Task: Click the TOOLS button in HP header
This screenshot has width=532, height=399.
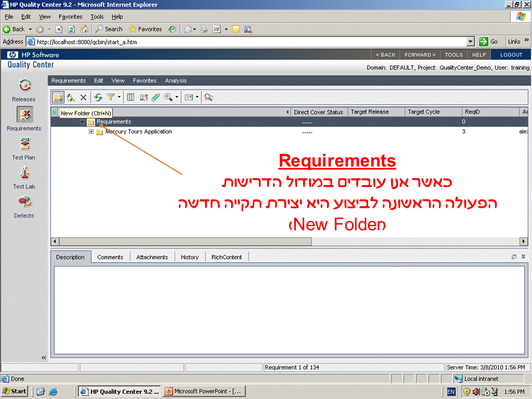Action: (454, 55)
